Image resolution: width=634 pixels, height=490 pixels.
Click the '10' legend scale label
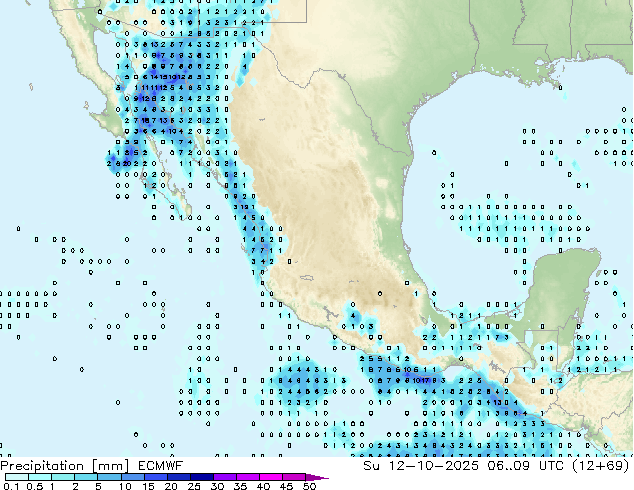pos(125,486)
